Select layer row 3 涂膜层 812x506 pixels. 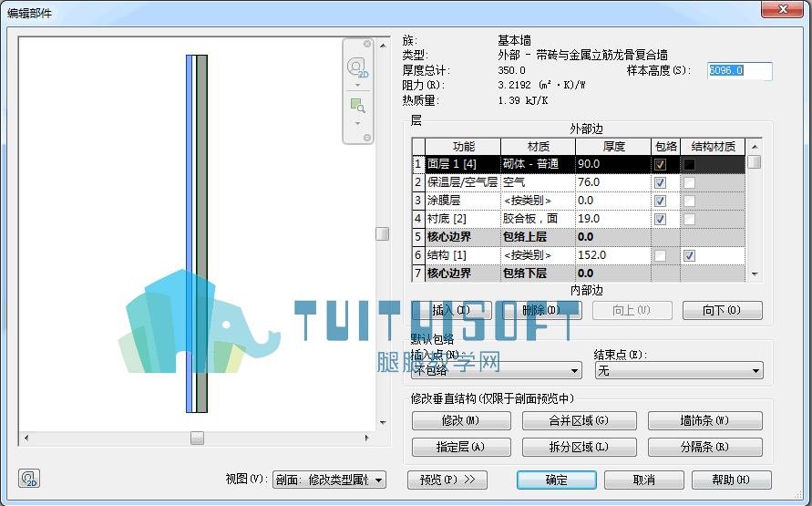pos(579,201)
